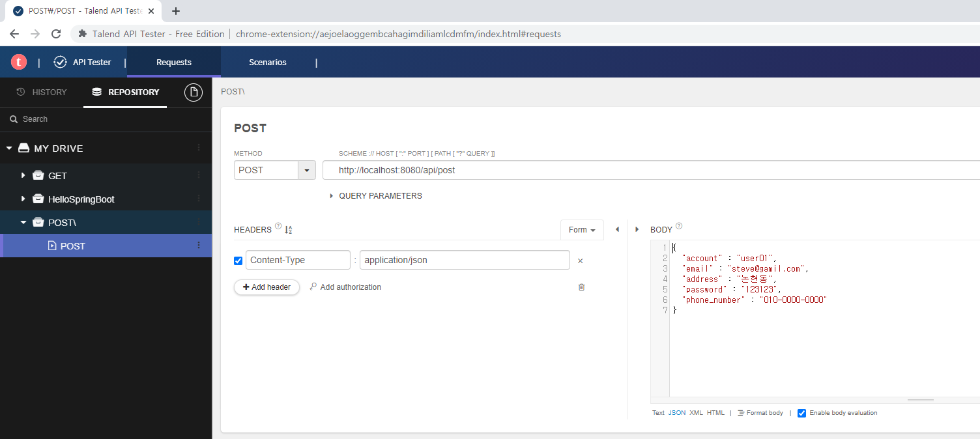Click browser forward arrow
The image size is (980, 439).
point(35,34)
